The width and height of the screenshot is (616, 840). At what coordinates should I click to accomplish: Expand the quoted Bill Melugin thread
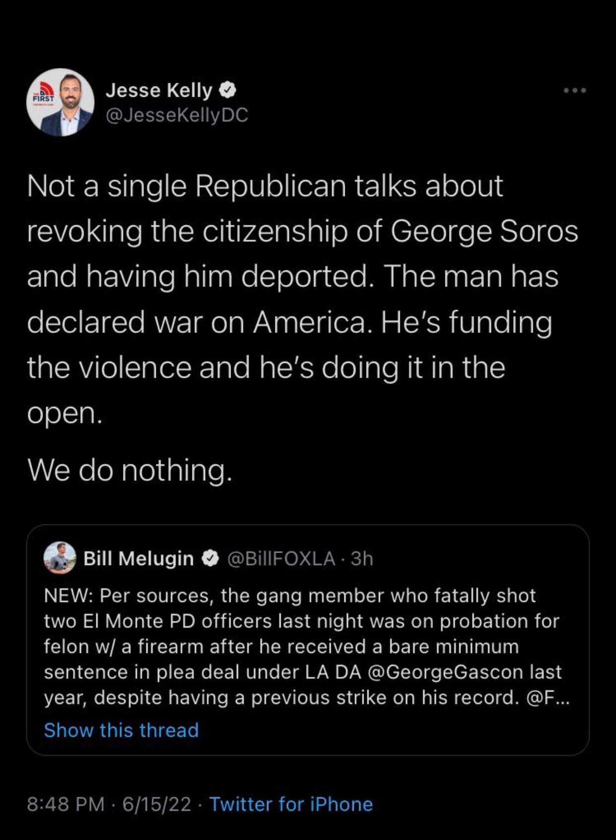tap(121, 729)
